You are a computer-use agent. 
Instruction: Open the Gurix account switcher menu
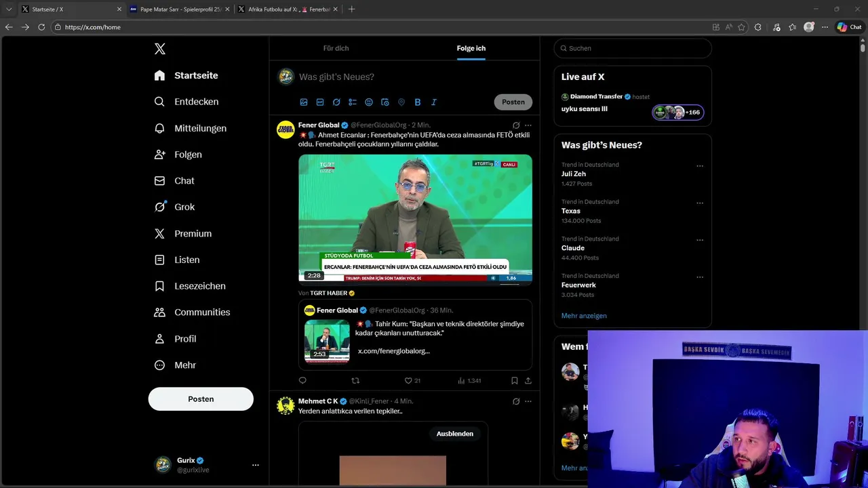coord(256,465)
